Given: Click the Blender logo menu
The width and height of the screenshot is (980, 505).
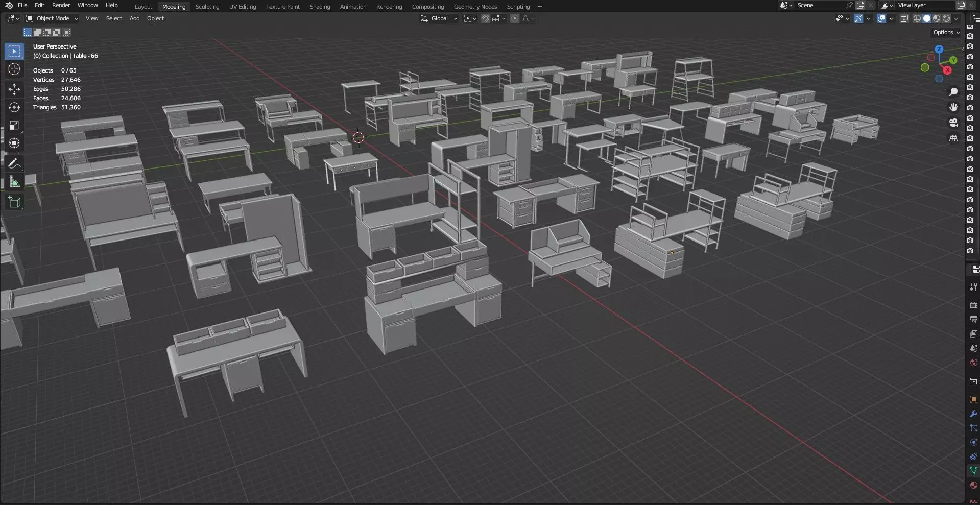Looking at the screenshot, I should (9, 5).
